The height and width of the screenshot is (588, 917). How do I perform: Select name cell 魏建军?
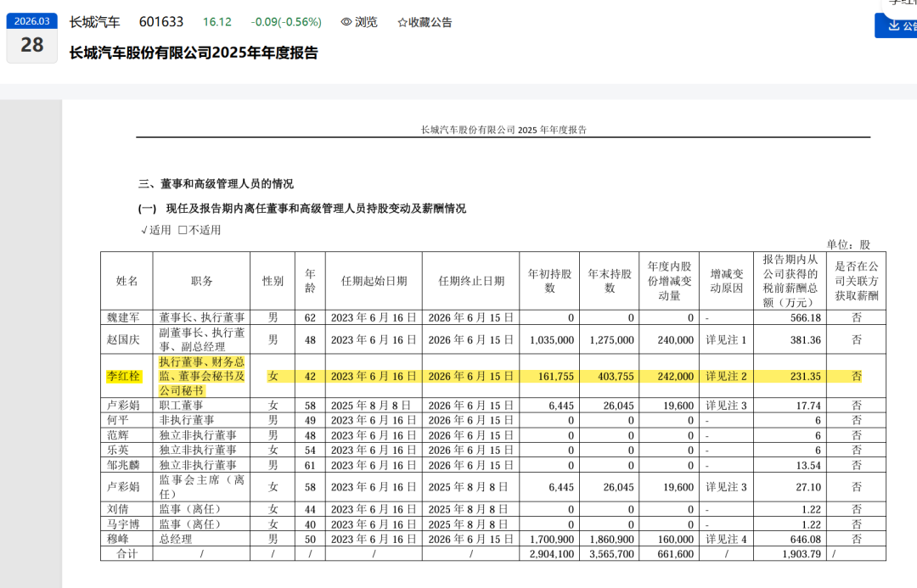123,318
